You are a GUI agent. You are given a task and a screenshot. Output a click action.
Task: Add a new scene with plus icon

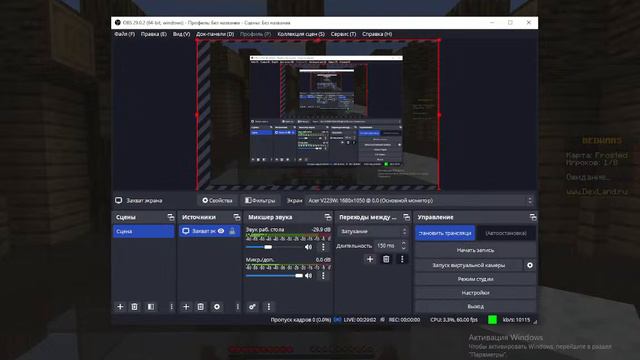pyautogui.click(x=120, y=307)
